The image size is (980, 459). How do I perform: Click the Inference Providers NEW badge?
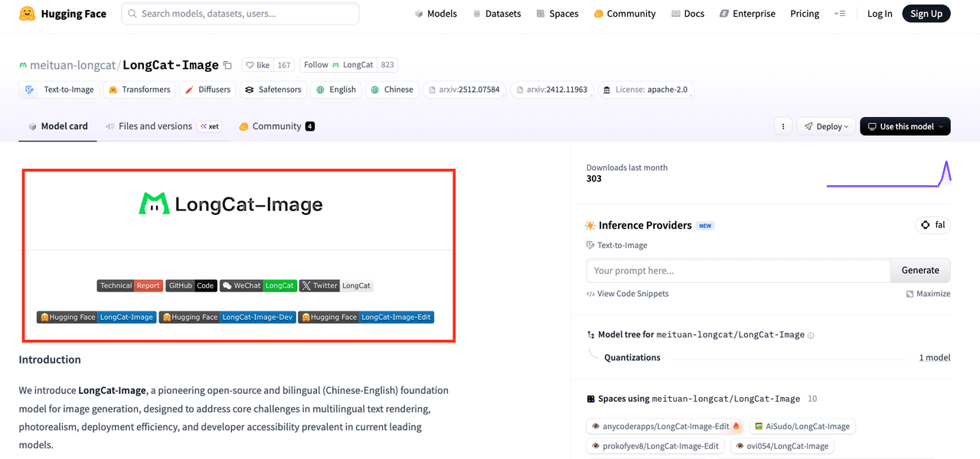(705, 226)
